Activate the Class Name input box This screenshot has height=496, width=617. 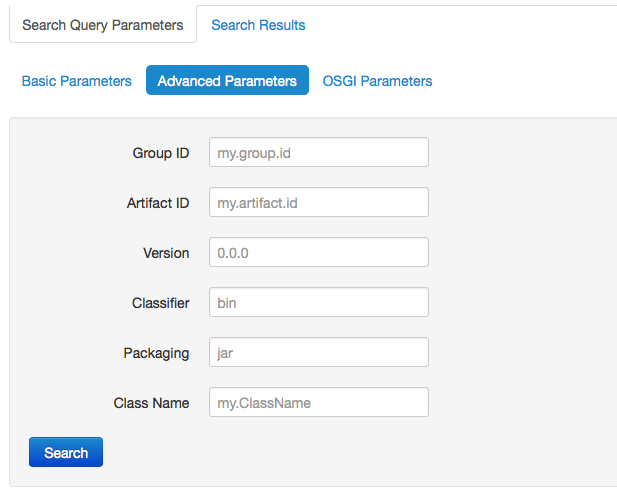[x=318, y=402]
